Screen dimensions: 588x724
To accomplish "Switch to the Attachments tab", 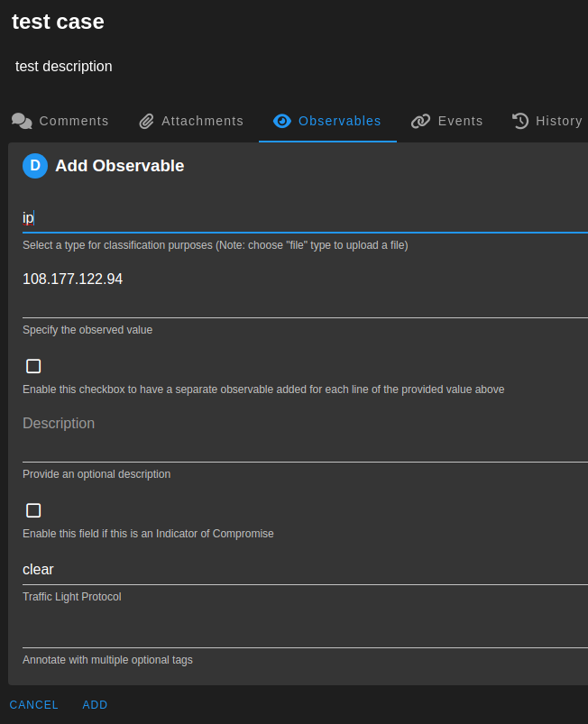I will (x=191, y=121).
